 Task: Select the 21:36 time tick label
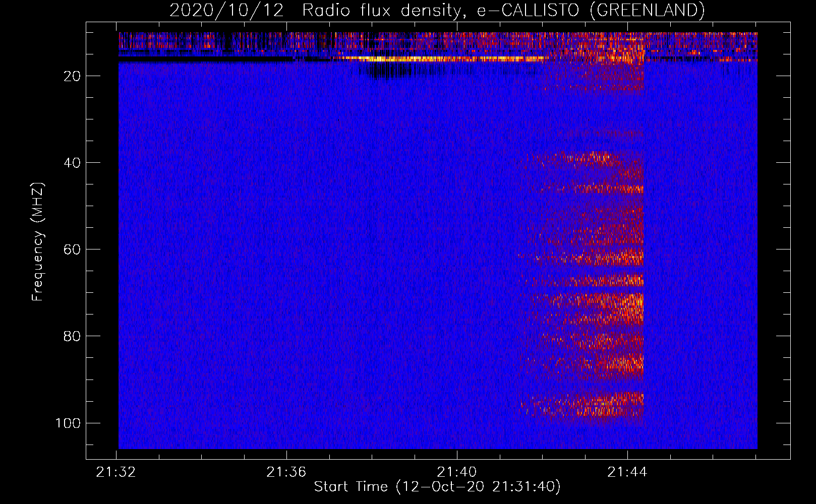coord(286,472)
